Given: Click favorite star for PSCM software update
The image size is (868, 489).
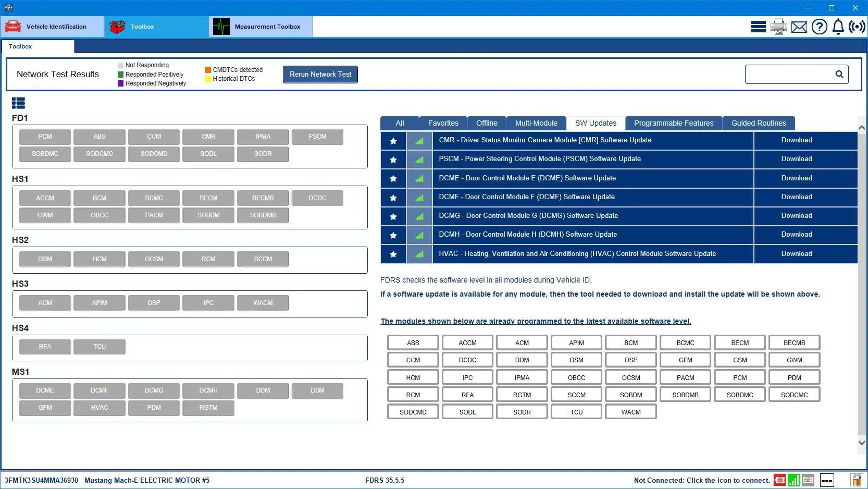Looking at the screenshot, I should pos(393,160).
